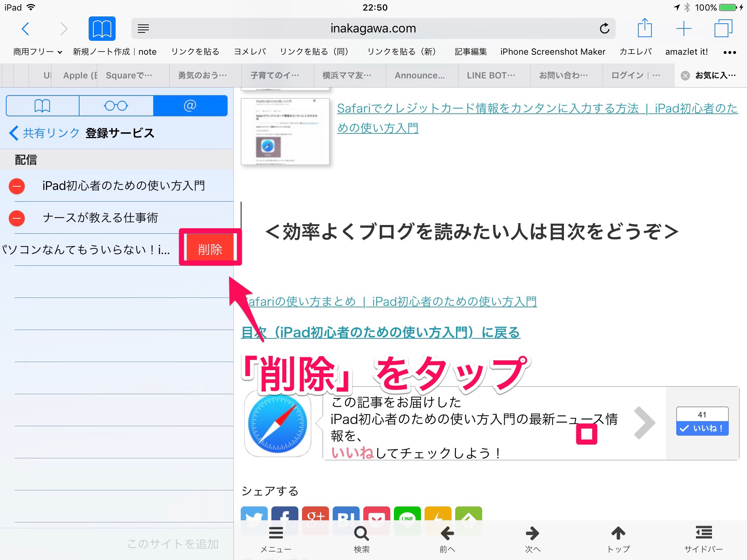Image resolution: width=747 pixels, height=560 pixels.
Task: Tap the Facebook いいね！ button
Action: tap(703, 428)
